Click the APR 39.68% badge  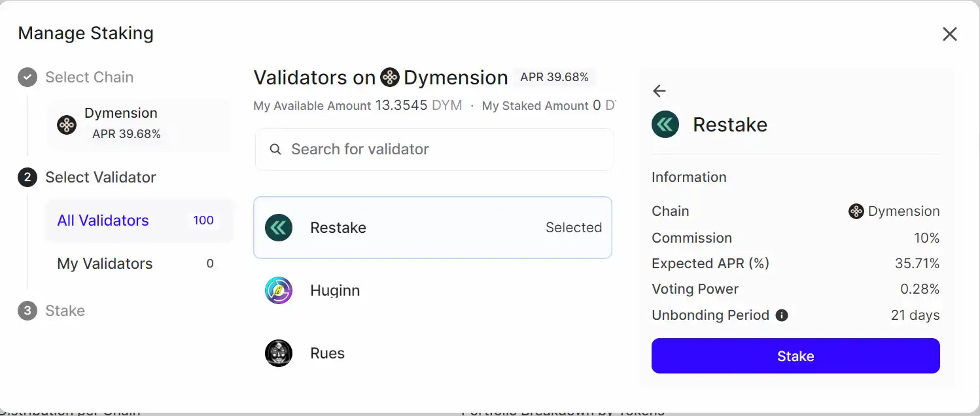[554, 77]
